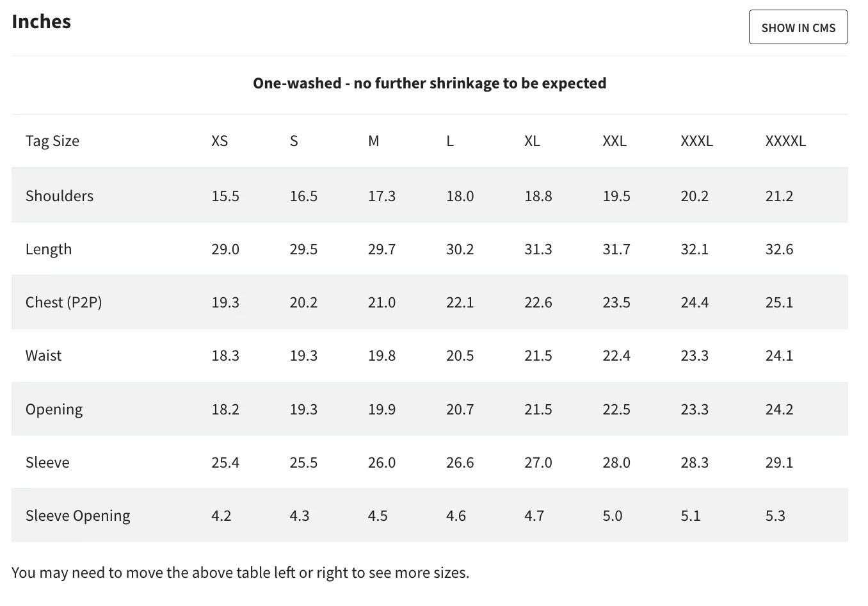Click the XXXXL sleeve opening value 5.3
The image size is (868, 606).
coord(775,516)
